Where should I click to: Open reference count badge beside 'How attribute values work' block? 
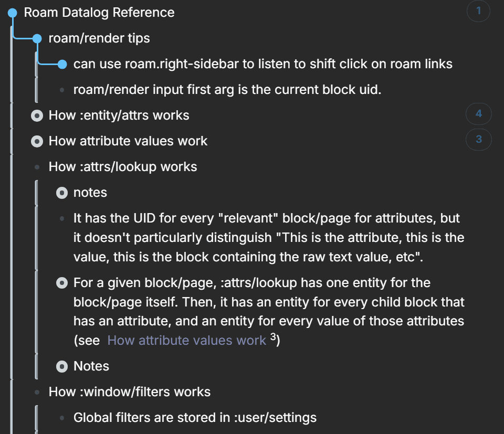point(478,139)
